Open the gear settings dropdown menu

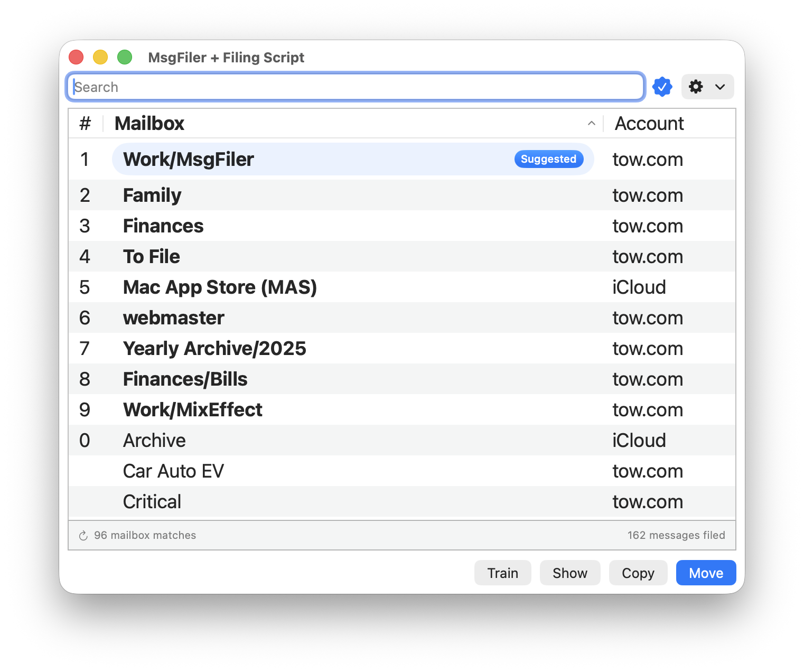[x=707, y=87]
